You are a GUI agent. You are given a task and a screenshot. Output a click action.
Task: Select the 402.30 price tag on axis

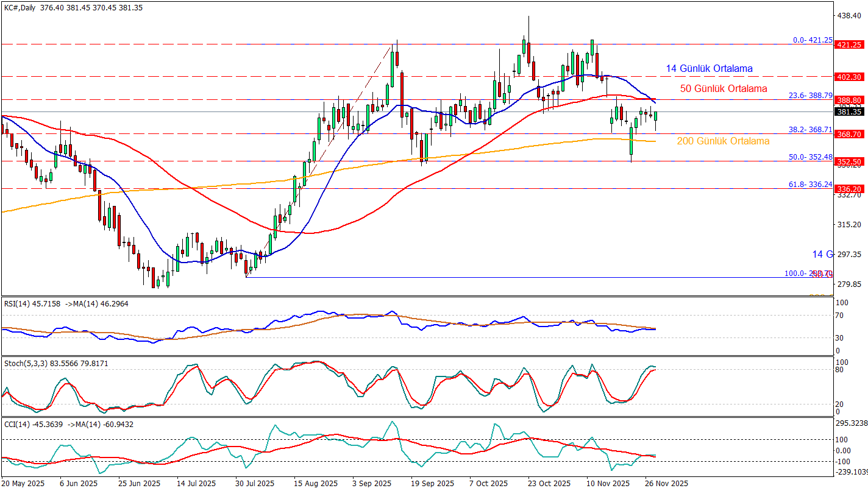(850, 77)
